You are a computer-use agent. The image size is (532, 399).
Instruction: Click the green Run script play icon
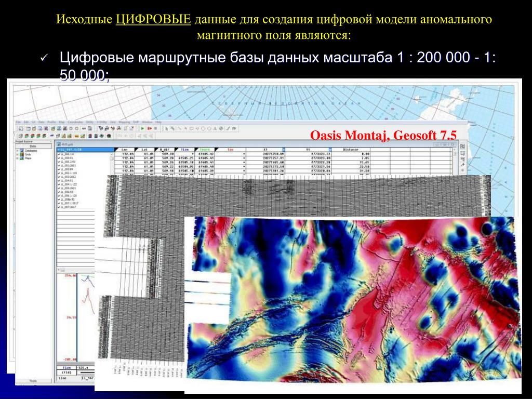(142, 129)
